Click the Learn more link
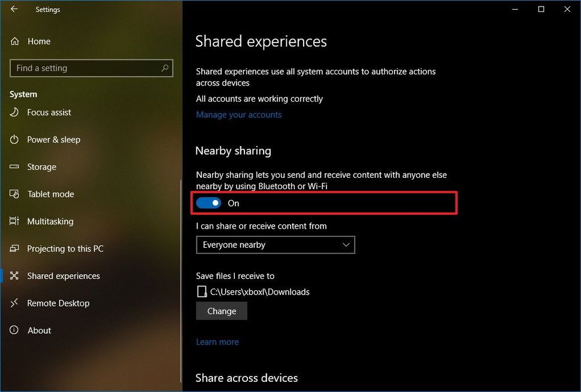 click(x=217, y=342)
